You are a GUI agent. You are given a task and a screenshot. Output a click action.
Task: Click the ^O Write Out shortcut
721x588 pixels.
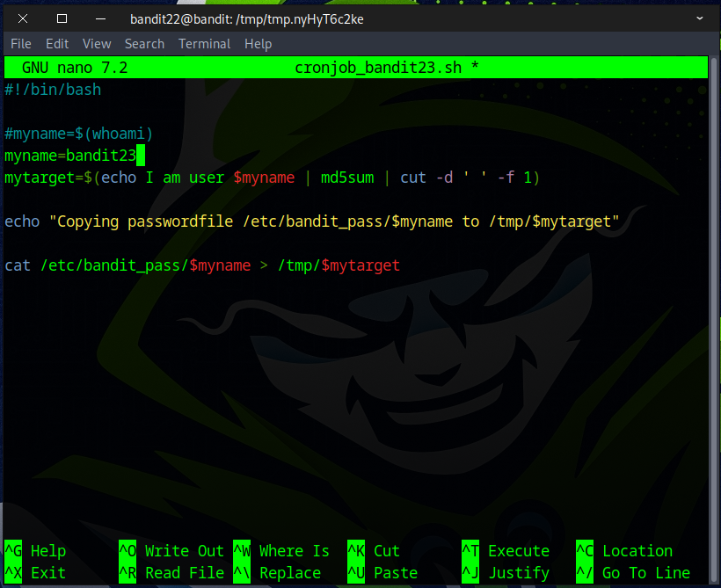click(171, 551)
